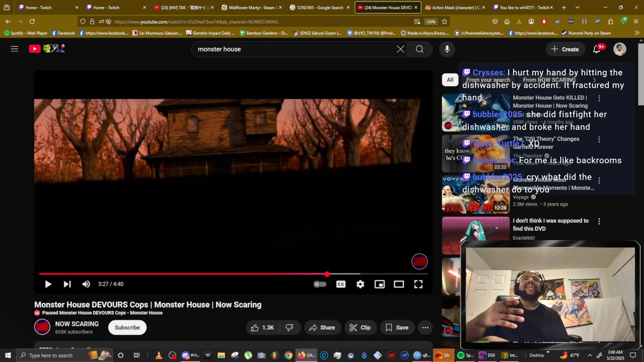Open a new browser tab
This screenshot has height=362, width=644.
[x=564, y=8]
